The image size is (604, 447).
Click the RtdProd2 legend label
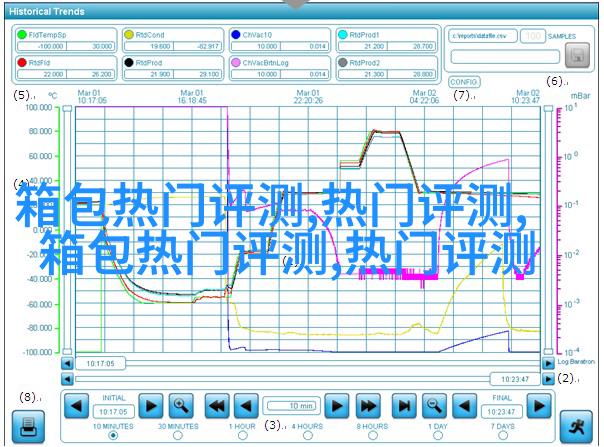click(364, 63)
